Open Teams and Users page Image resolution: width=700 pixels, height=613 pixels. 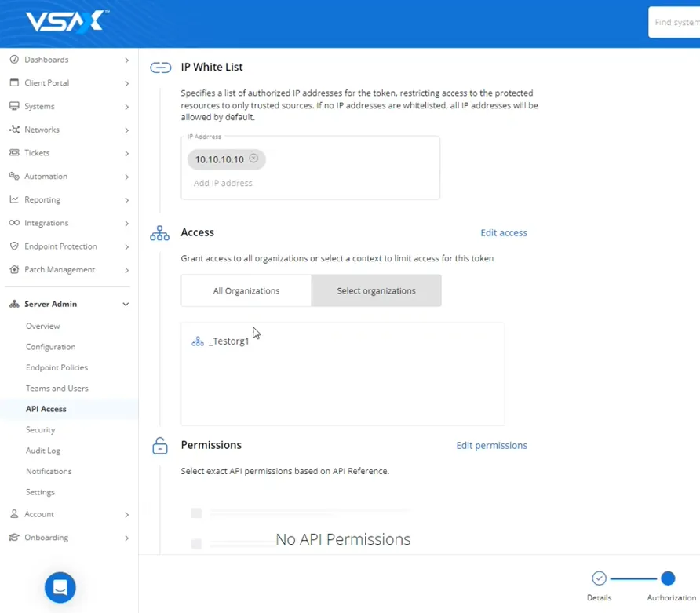[57, 389]
